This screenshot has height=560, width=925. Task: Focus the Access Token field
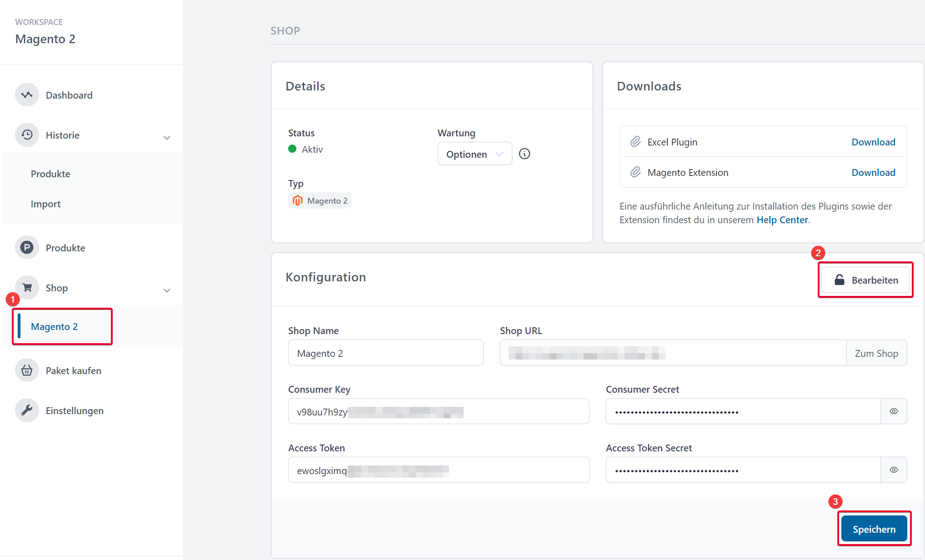point(439,470)
